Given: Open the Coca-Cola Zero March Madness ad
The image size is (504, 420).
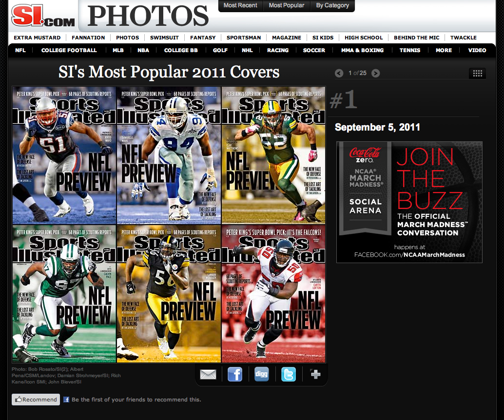Looking at the screenshot, I should click(x=409, y=202).
